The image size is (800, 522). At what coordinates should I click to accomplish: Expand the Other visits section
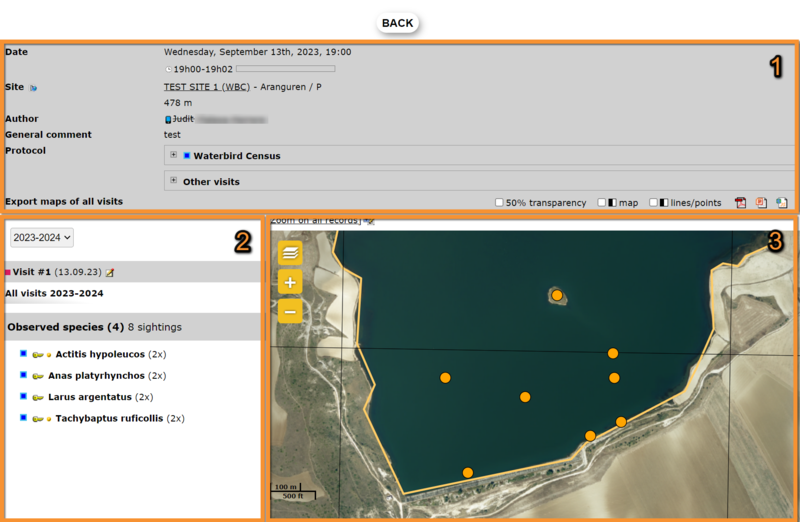pos(173,180)
